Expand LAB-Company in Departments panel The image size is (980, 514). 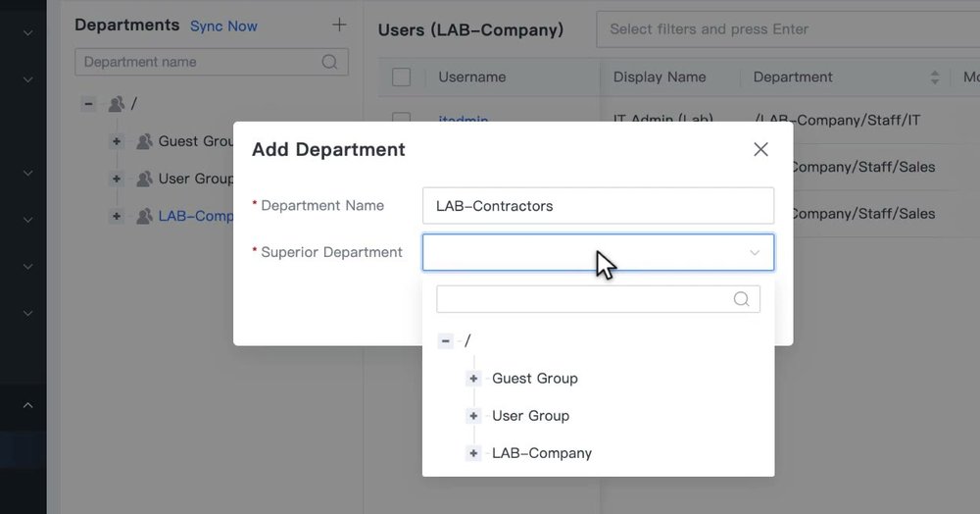coord(117,217)
